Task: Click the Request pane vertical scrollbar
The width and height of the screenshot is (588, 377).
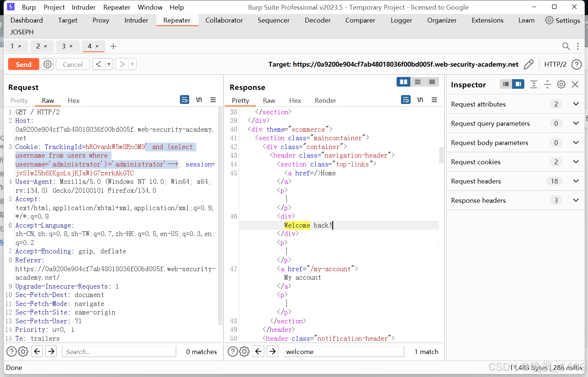Action: point(220,216)
